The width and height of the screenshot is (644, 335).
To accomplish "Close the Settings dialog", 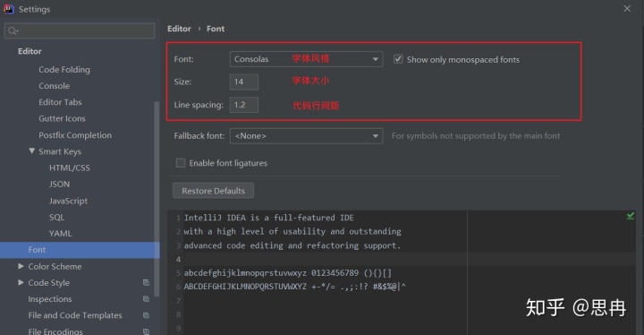I will [627, 9].
